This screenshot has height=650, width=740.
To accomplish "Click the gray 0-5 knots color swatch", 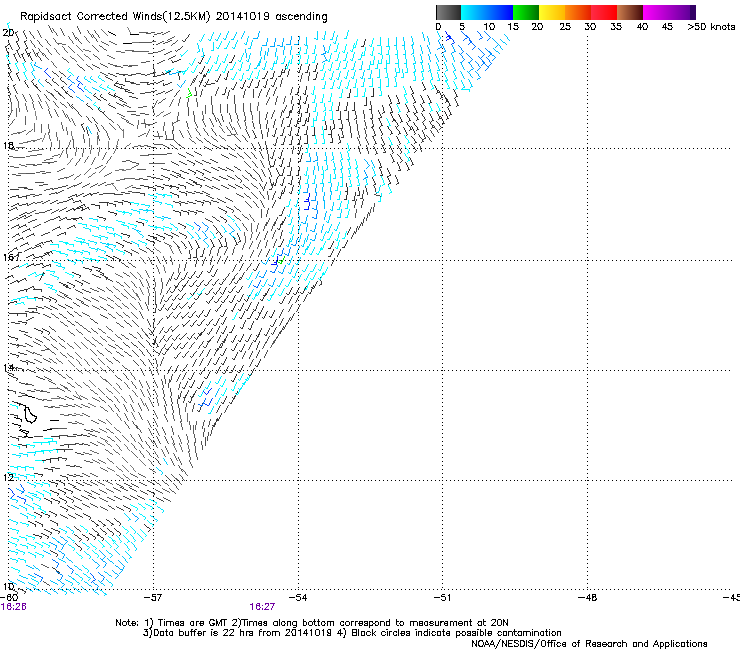I will pos(448,12).
